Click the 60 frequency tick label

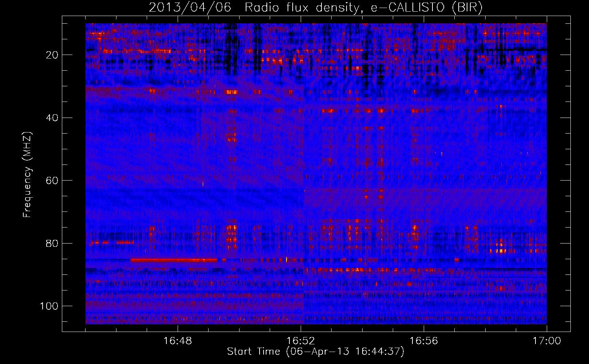click(52, 181)
